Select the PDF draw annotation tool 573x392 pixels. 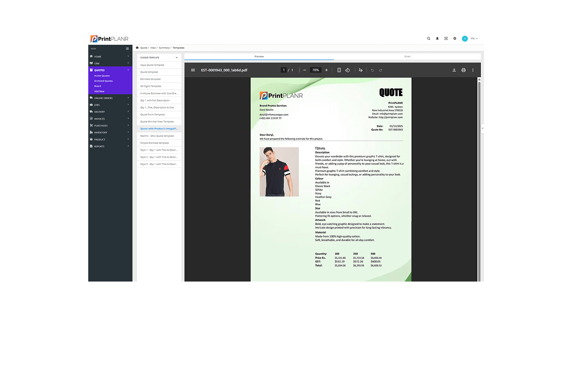tap(361, 70)
